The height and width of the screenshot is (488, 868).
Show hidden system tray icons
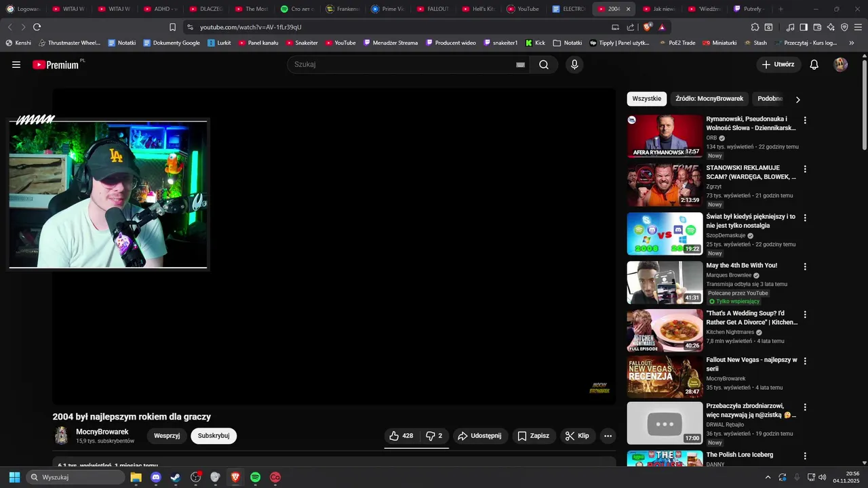(768, 477)
